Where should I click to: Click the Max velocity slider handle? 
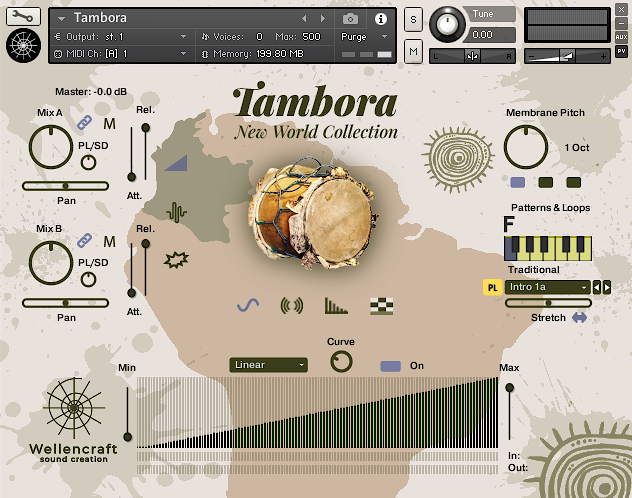coord(509,388)
